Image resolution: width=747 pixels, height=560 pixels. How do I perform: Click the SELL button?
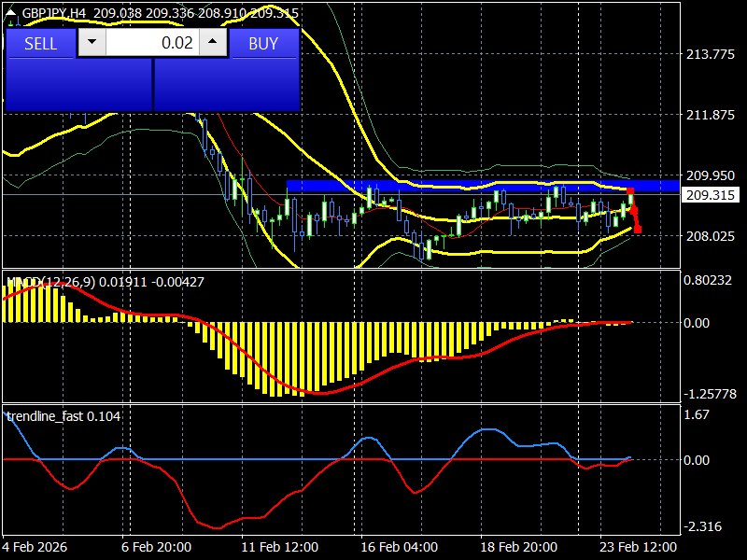coord(40,43)
